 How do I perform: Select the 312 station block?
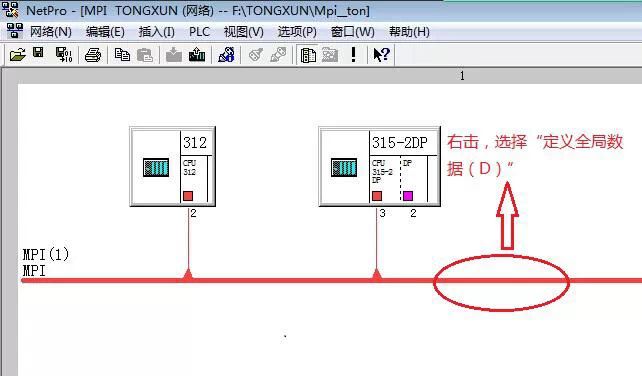pyautogui.click(x=172, y=167)
